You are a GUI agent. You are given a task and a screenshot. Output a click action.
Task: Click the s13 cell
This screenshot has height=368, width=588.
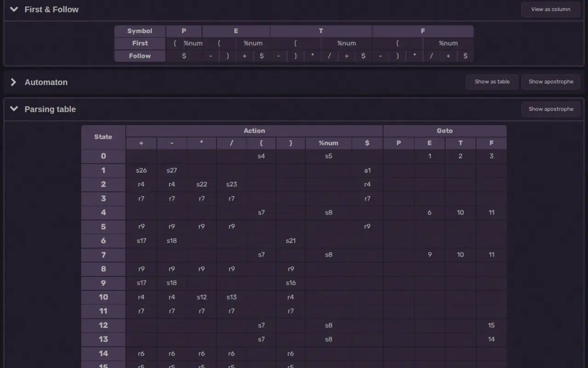pyautogui.click(x=232, y=297)
